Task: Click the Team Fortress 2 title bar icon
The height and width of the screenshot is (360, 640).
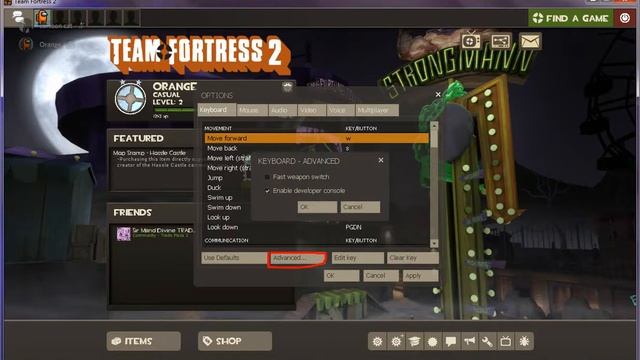Action: (x=7, y=2)
